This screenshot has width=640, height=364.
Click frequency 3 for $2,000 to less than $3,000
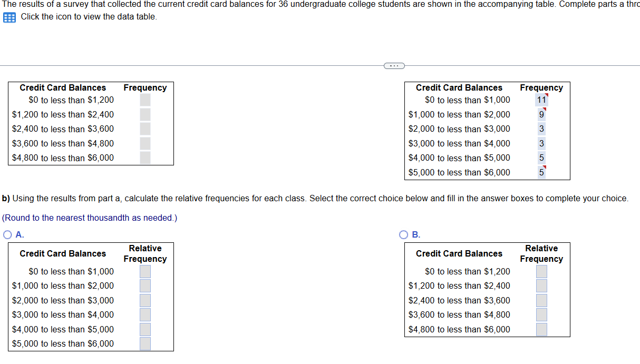click(x=541, y=129)
